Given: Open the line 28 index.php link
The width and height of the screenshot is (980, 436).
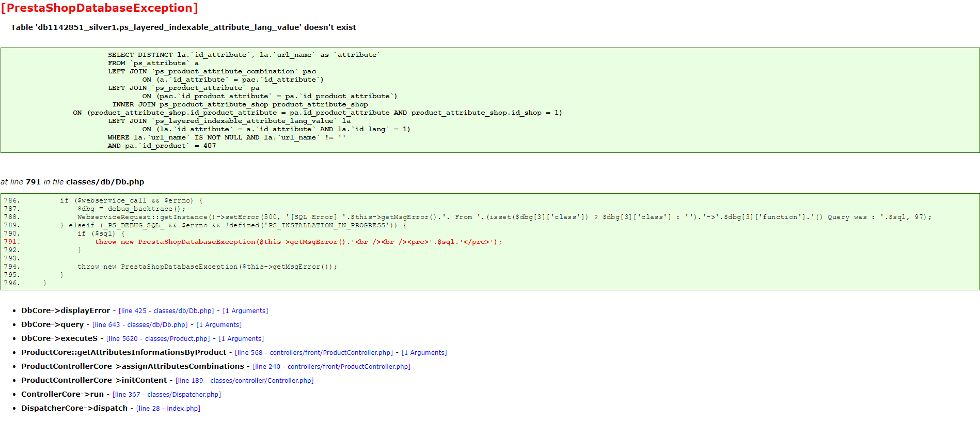Looking at the screenshot, I should pos(168,409).
